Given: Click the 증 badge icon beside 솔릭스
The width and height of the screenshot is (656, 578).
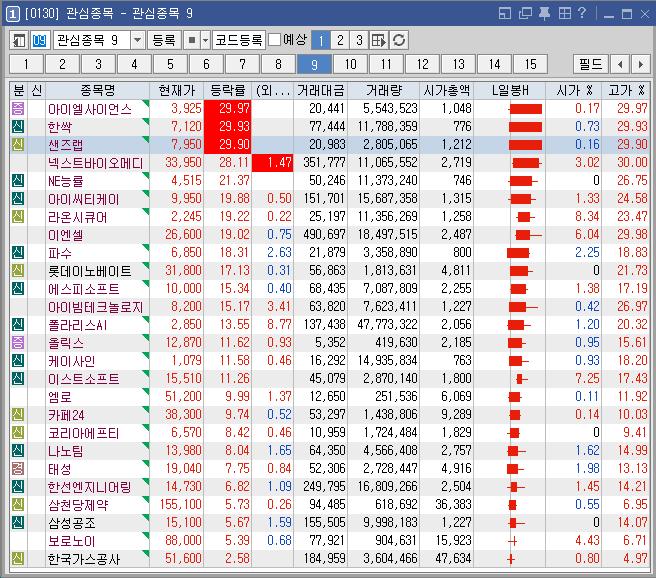Looking at the screenshot, I should click(x=18, y=343).
